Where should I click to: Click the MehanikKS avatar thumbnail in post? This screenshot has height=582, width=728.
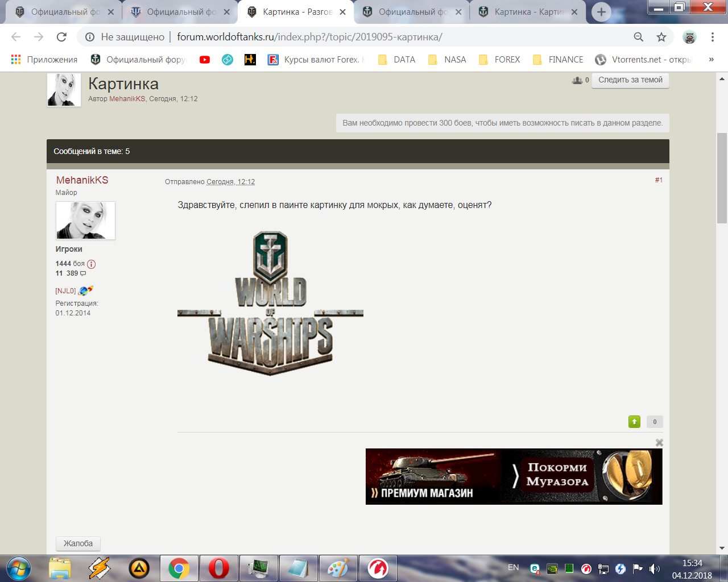pos(85,221)
